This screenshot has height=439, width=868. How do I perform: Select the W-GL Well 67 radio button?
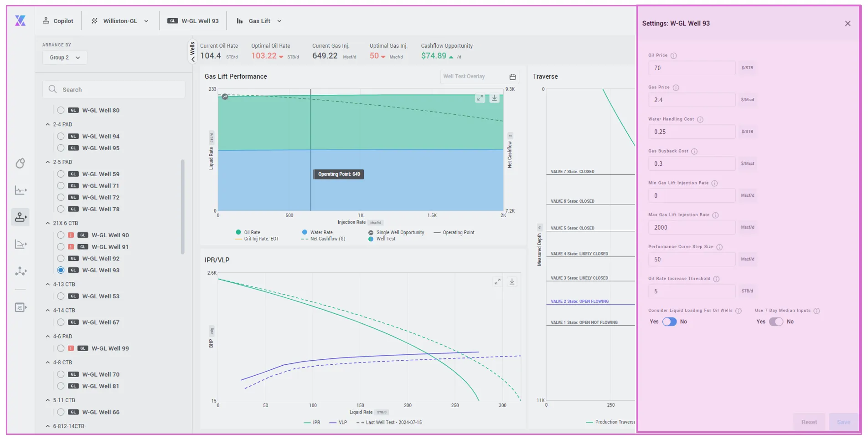pos(61,322)
